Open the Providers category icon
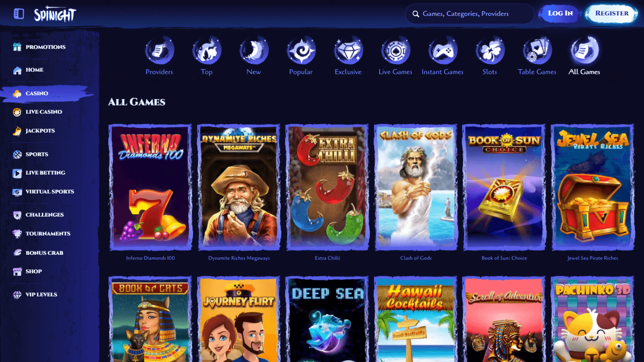 click(159, 51)
